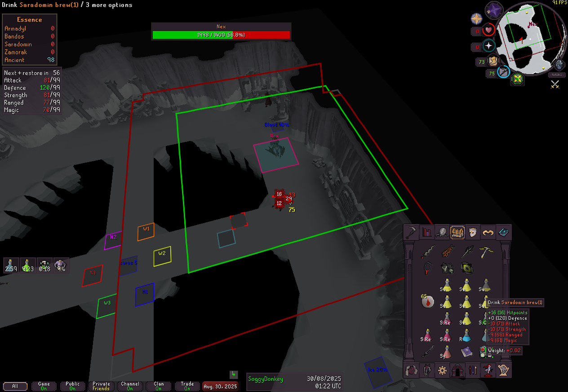Switch to the magic spellbook tab
The height and width of the screenshot is (392, 568).
(503, 232)
